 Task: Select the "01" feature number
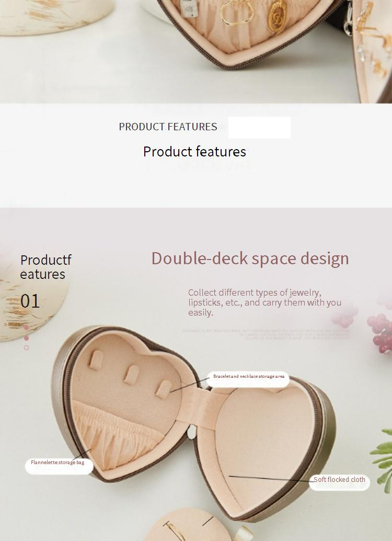(30, 301)
